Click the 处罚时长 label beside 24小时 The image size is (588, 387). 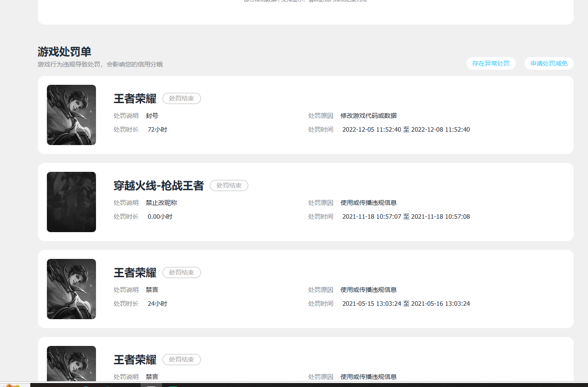pos(126,304)
